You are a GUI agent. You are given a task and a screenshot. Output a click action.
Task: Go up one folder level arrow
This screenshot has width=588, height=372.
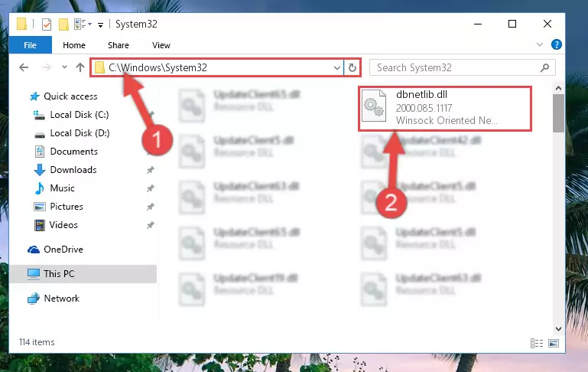[x=80, y=67]
